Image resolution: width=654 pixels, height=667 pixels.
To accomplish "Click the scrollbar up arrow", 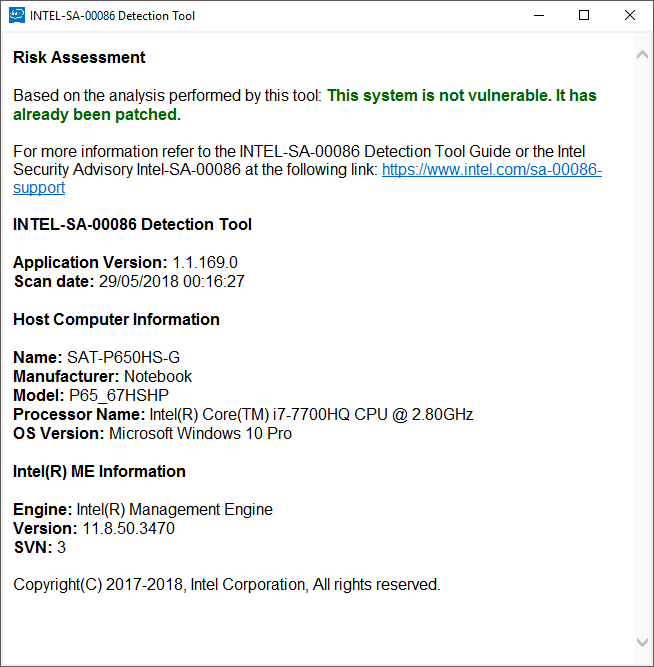I will (x=642, y=54).
